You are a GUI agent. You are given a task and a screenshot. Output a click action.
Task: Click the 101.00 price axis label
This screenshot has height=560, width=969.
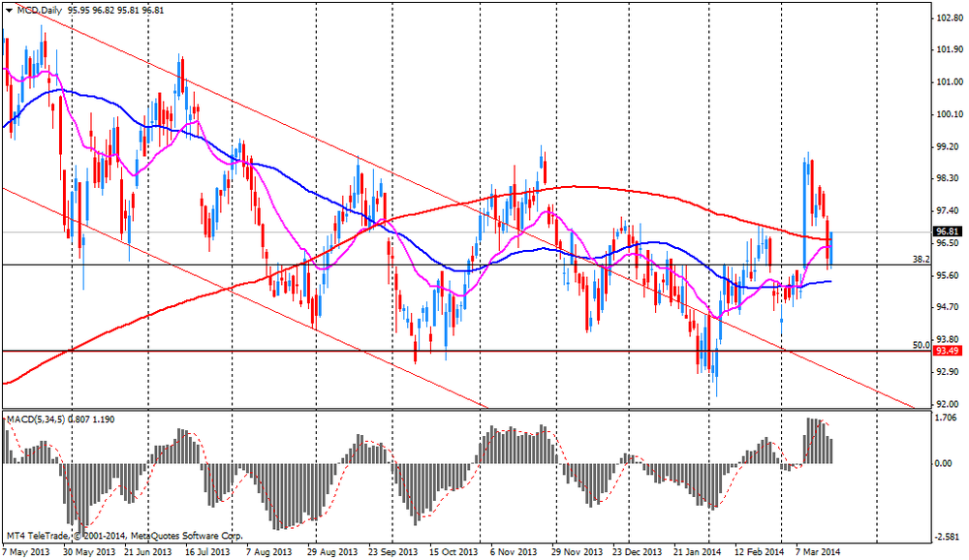tap(950, 82)
